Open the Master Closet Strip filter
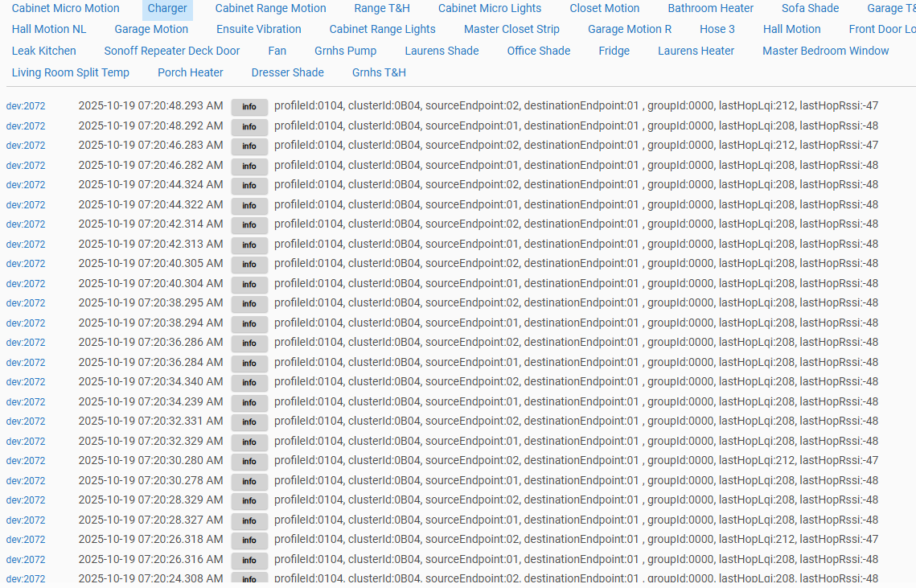The width and height of the screenshot is (916, 588). 511,30
